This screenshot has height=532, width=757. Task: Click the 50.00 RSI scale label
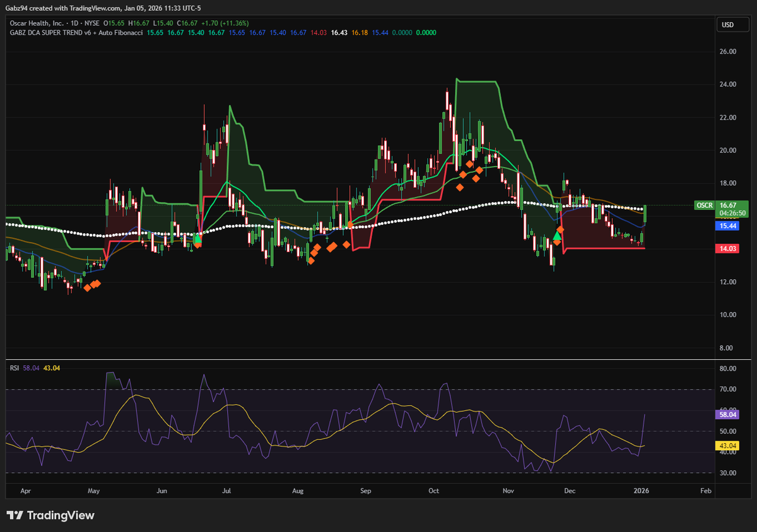[728, 431]
